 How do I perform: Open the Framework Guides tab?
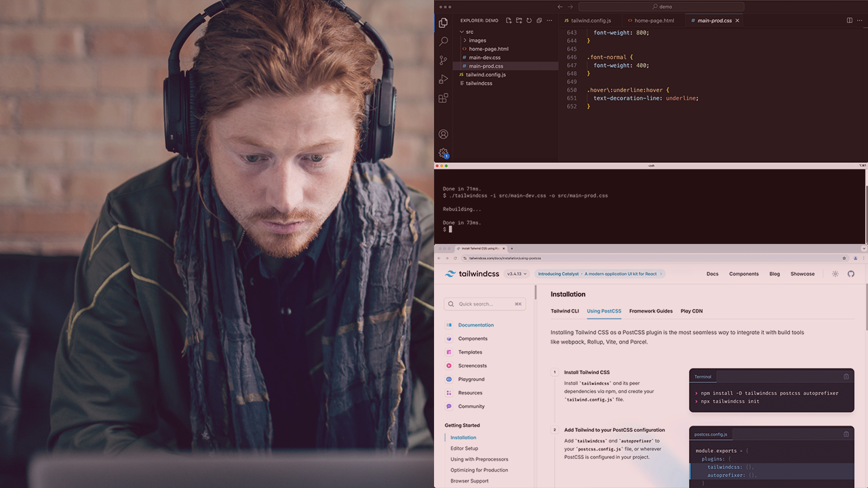coord(650,311)
